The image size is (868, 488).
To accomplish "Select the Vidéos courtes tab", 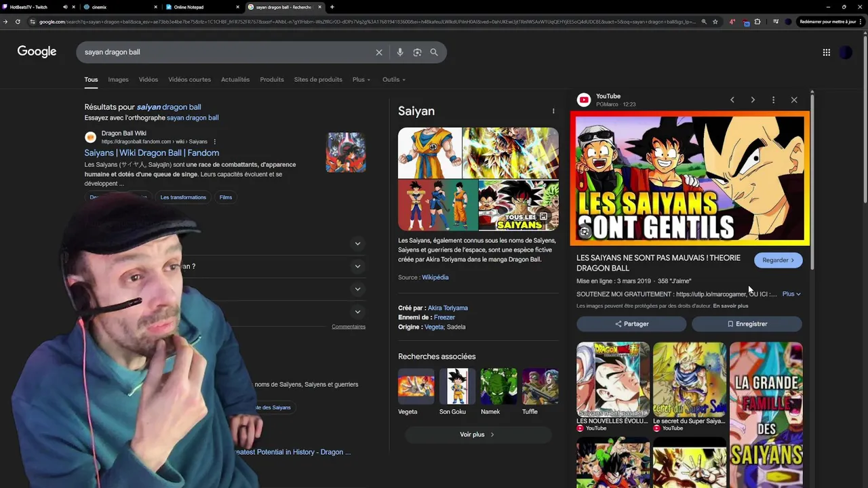I will (x=190, y=80).
